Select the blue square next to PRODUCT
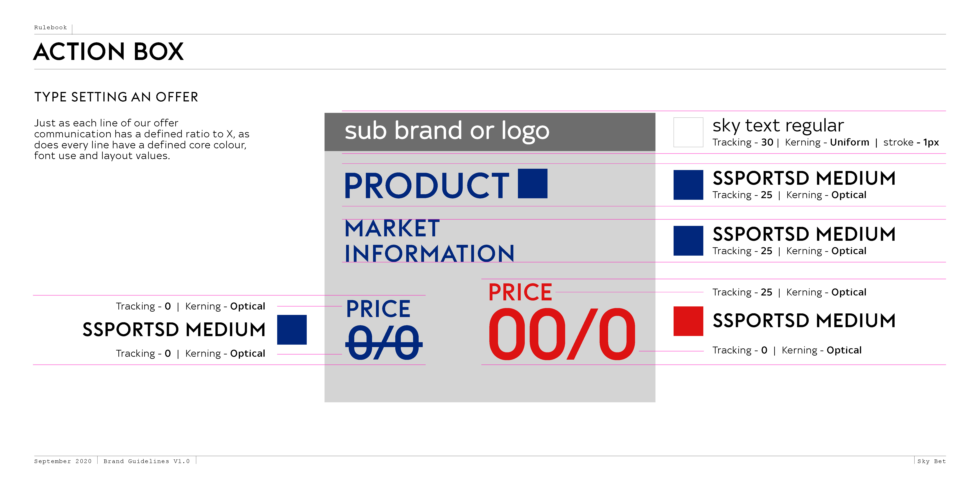 tap(532, 183)
